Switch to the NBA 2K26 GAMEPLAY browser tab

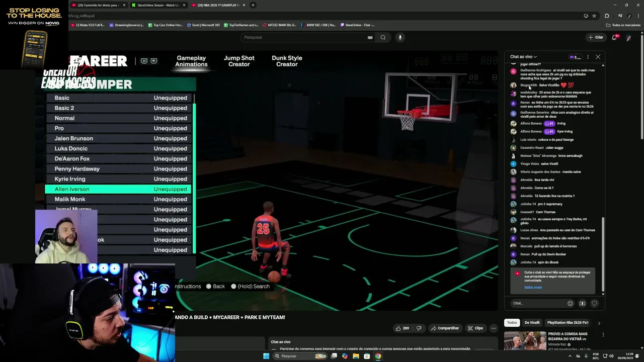[218, 5]
